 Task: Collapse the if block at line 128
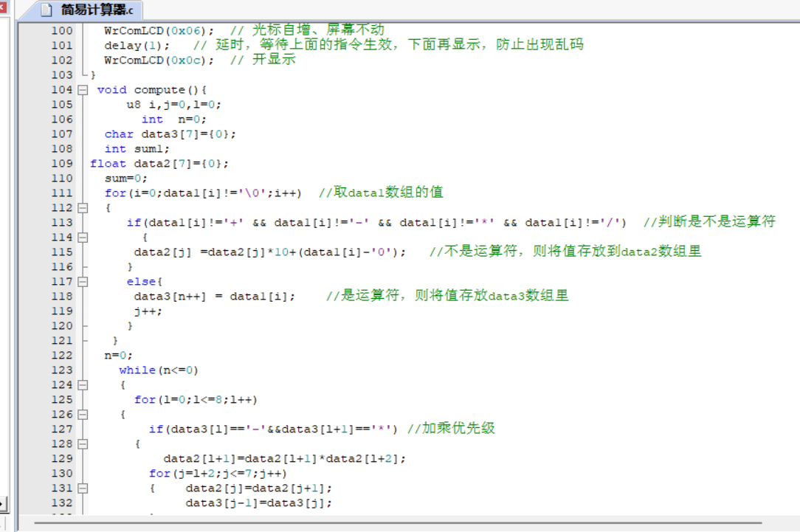point(82,444)
